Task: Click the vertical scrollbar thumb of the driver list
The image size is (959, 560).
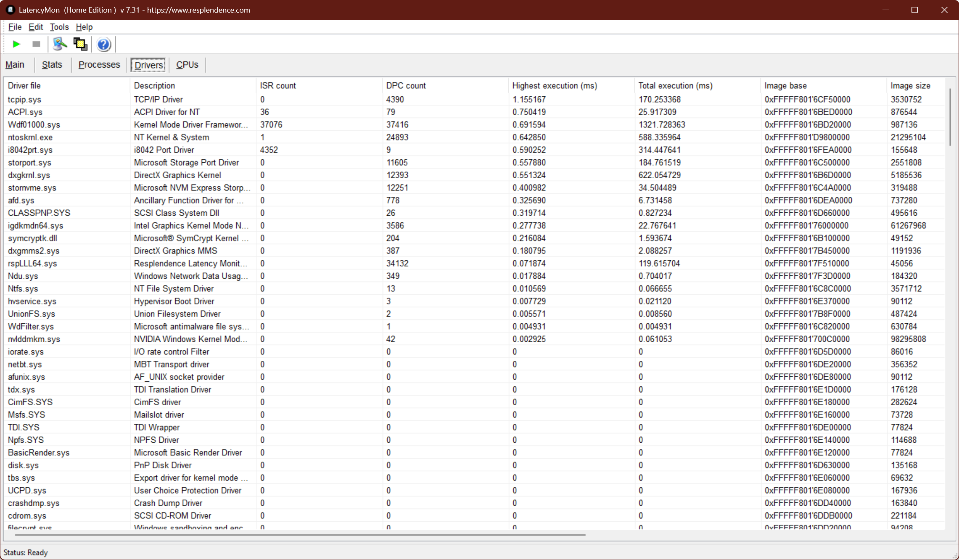Action: (x=950, y=117)
